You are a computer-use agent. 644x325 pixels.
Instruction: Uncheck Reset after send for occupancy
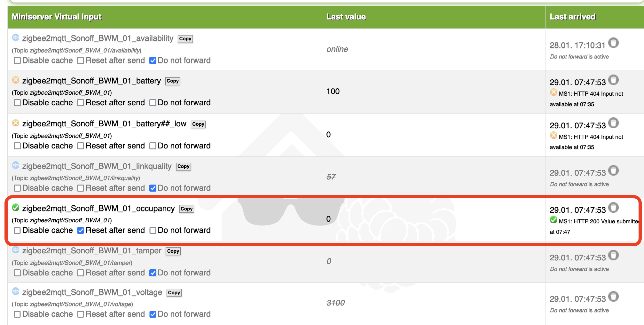tap(81, 230)
